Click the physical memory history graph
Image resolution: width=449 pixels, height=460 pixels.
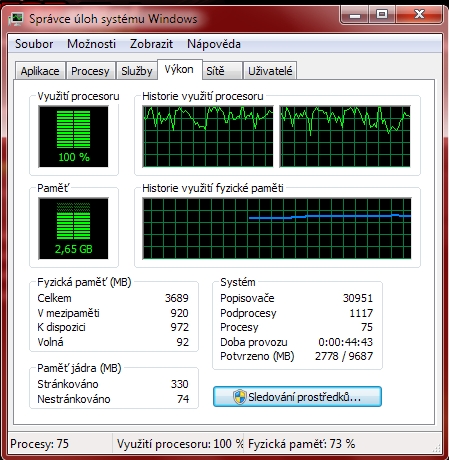(277, 228)
